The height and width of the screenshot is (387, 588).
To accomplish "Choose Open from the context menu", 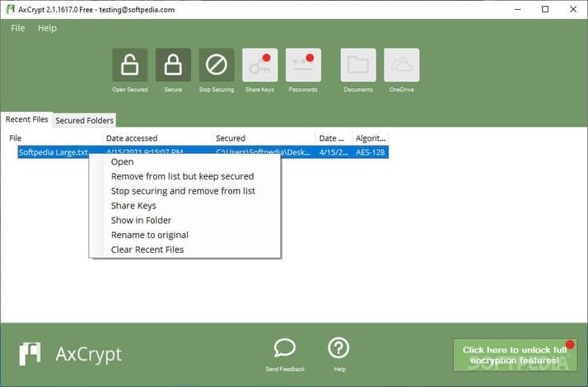I will [x=122, y=162].
